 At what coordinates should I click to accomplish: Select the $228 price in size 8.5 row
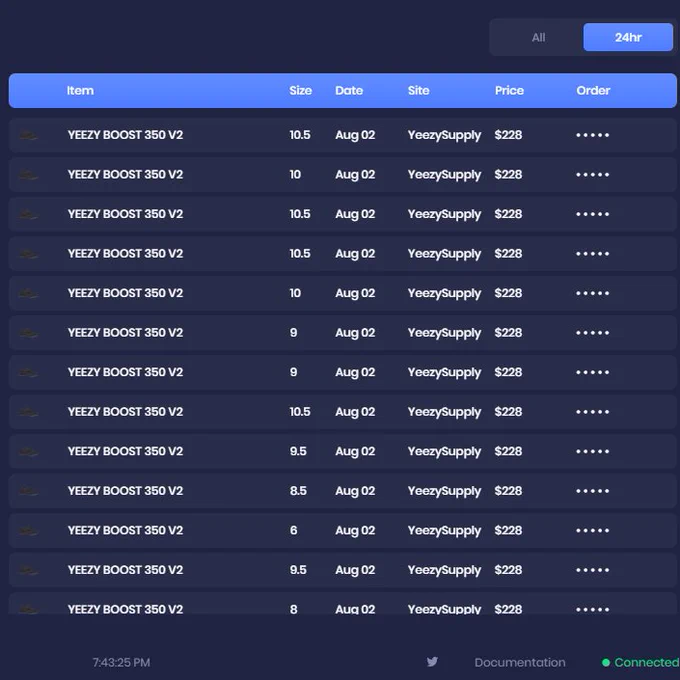508,491
